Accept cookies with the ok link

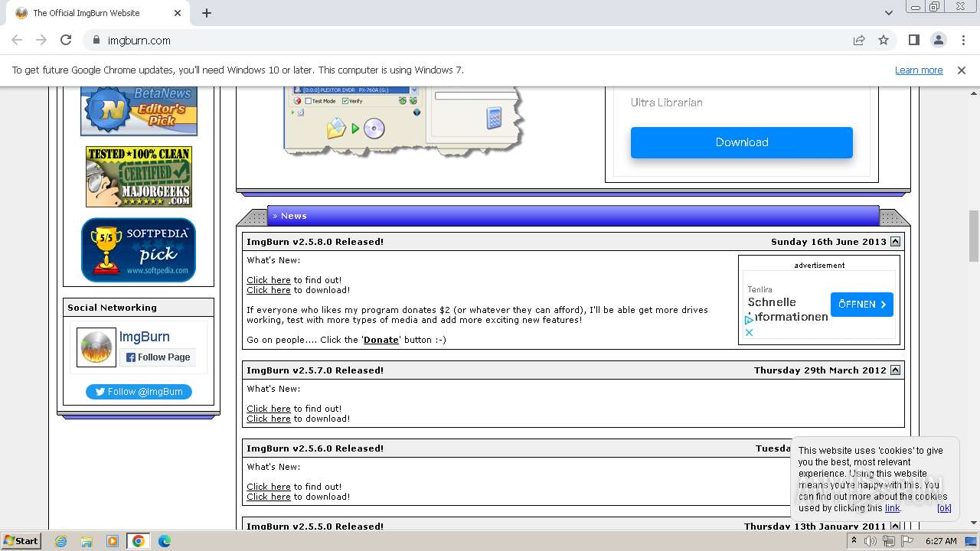tap(944, 508)
